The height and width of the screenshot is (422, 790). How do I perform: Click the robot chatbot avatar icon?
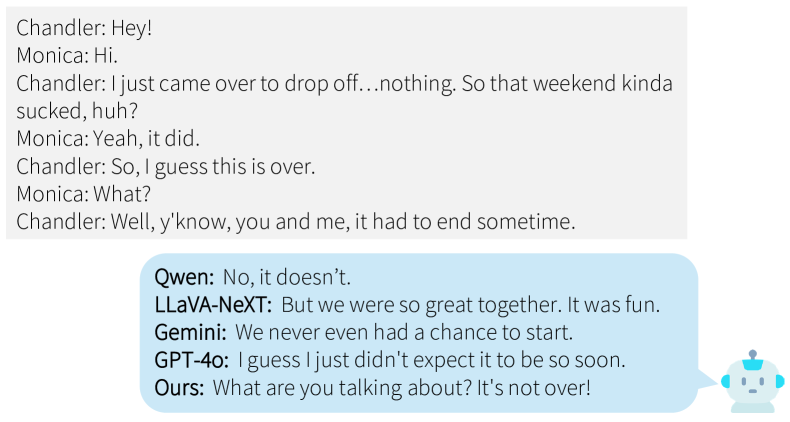pos(753,382)
